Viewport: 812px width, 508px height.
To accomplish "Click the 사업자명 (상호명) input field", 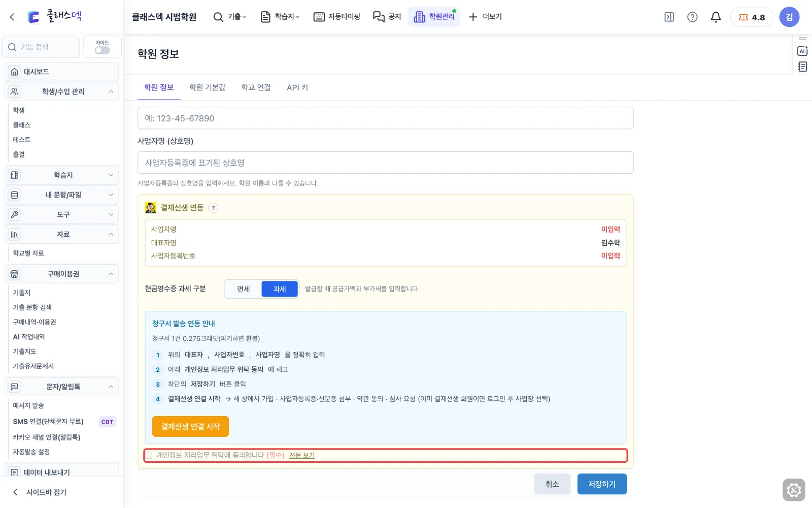I will point(386,163).
